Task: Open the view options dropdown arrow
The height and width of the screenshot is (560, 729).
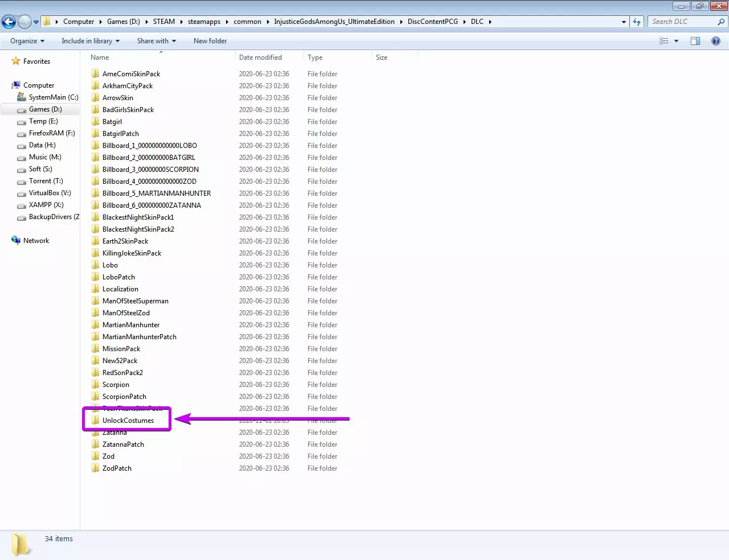Action: tap(676, 41)
